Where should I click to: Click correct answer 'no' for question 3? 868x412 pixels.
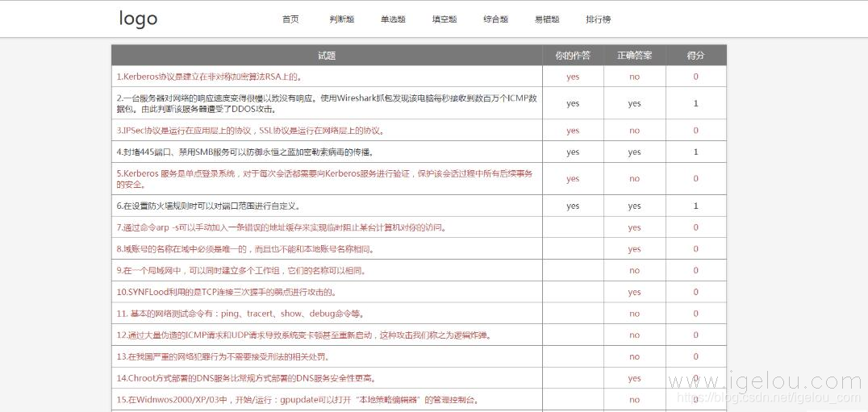click(x=634, y=131)
